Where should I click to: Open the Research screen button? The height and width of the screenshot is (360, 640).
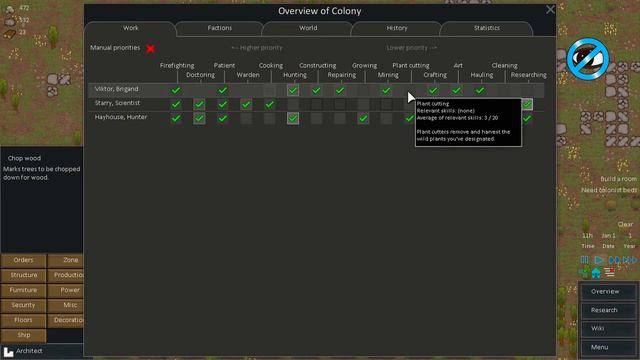pyautogui.click(x=609, y=310)
